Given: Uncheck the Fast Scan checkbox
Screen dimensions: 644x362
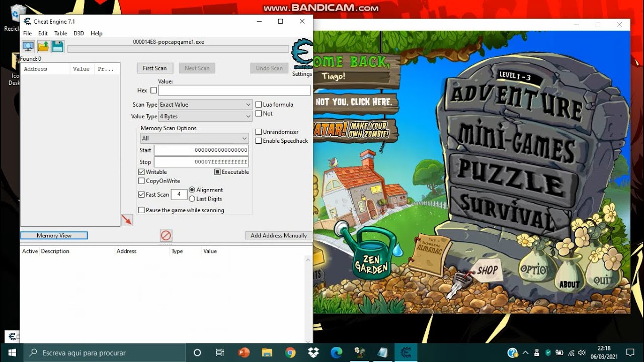Looking at the screenshot, I should click(x=141, y=195).
